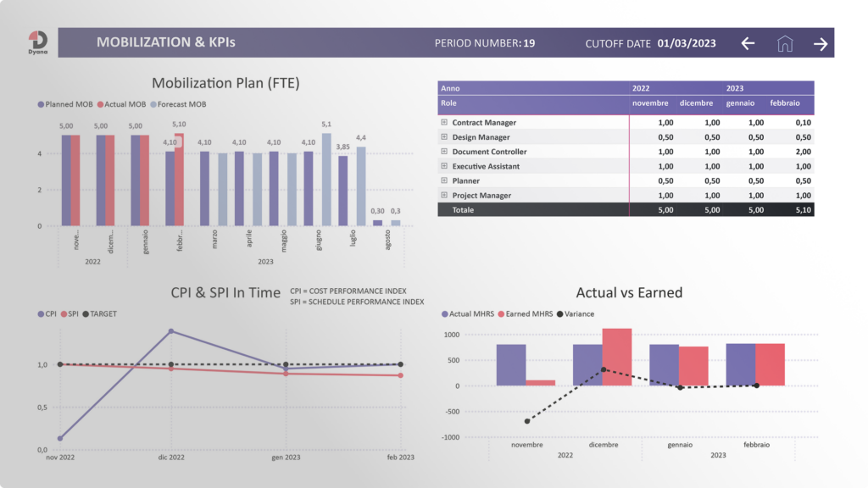Click the Forecast MOB bar for giugno
The width and height of the screenshot is (868, 488).
click(x=326, y=180)
